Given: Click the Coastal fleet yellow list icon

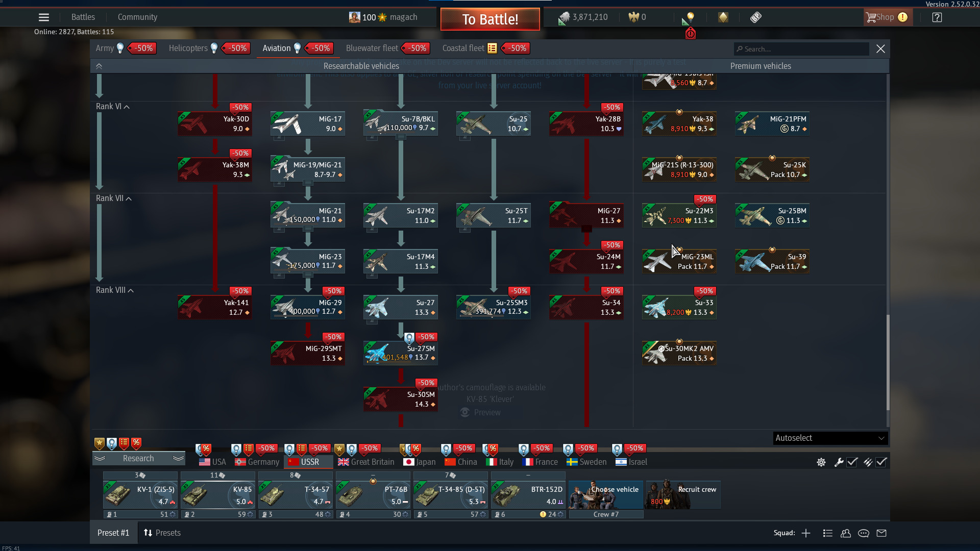Looking at the screenshot, I should point(492,48).
